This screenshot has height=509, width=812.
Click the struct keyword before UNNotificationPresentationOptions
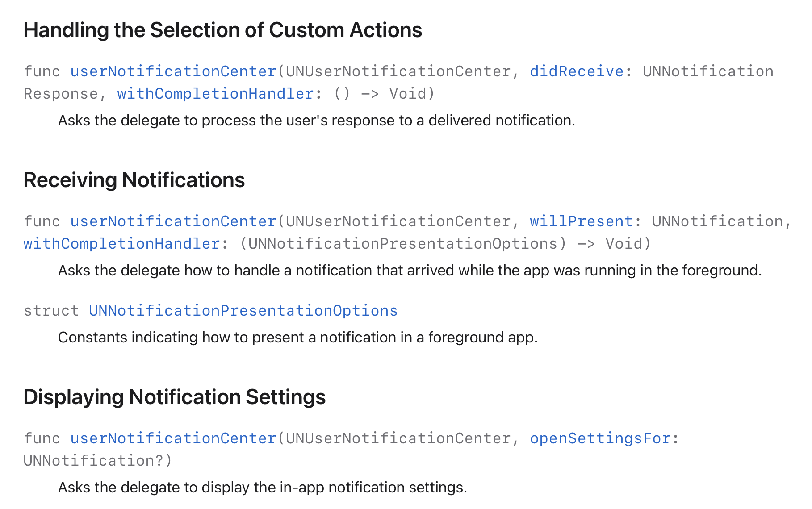click(51, 311)
